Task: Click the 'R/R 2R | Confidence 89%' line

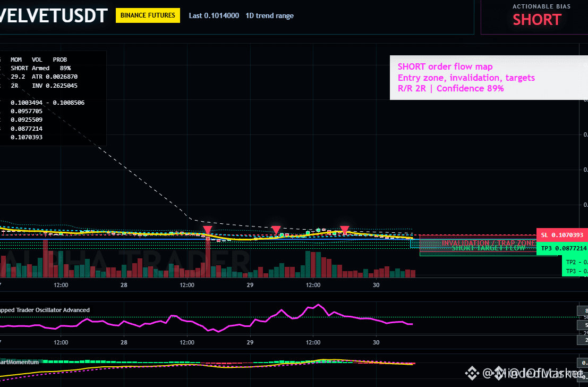Action: (x=451, y=89)
